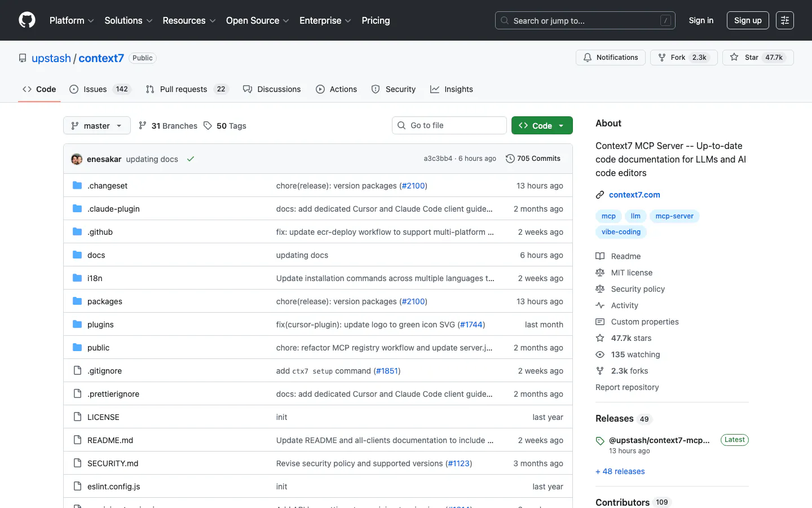
Task: Expand the Open Source navigation menu
Action: point(258,20)
